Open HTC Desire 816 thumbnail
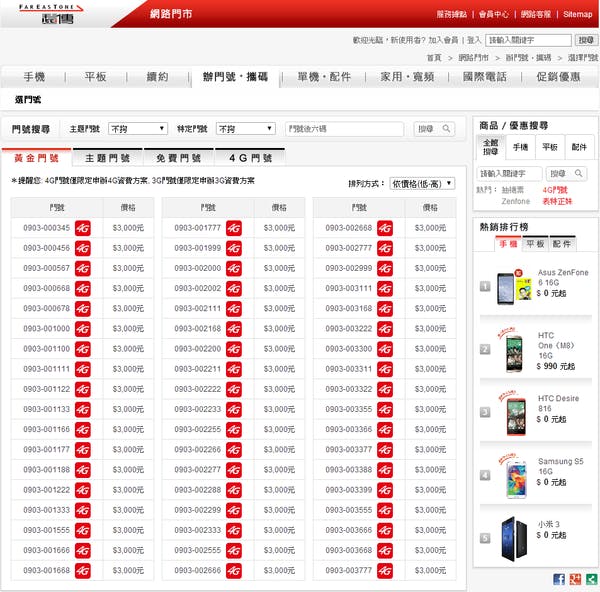The image size is (600, 592). pyautogui.click(x=515, y=413)
